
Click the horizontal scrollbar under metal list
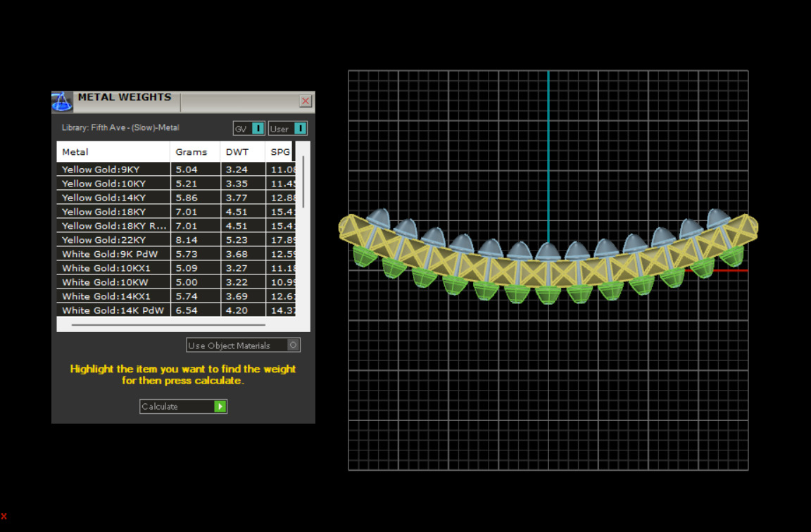169,324
